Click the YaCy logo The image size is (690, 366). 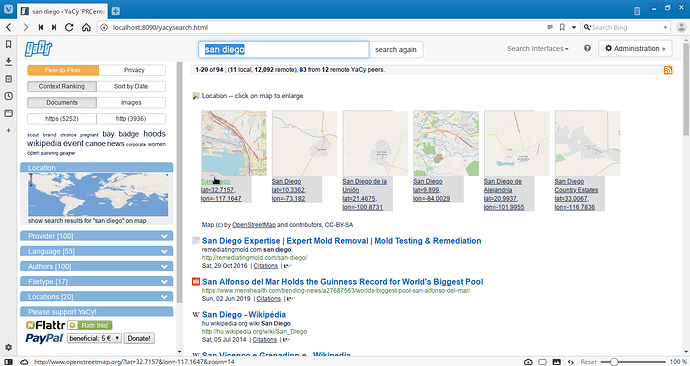pos(39,48)
